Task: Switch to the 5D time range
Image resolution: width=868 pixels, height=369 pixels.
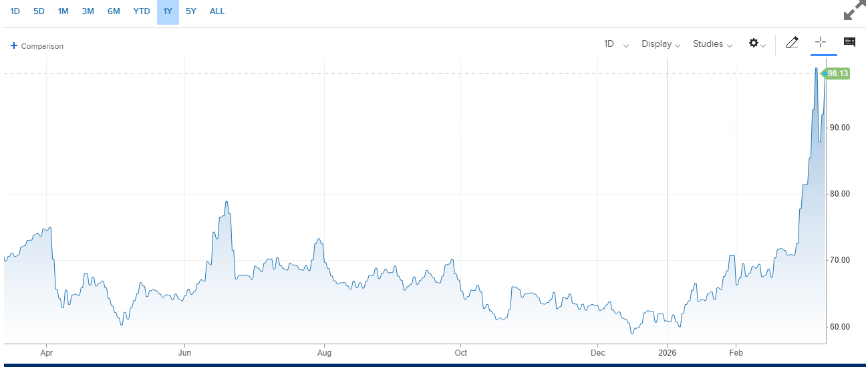Action: click(39, 11)
